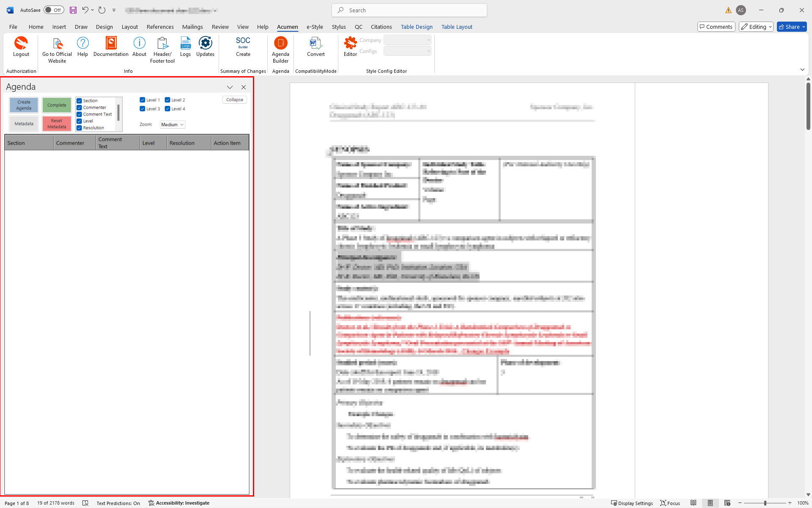The image size is (812, 508).
Task: Switch to Web Layout view icon
Action: 727,503
